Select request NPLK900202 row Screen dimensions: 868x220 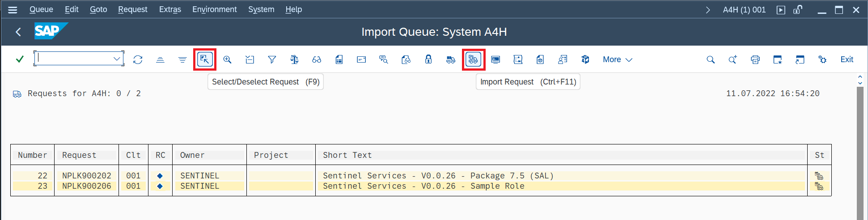(86, 176)
